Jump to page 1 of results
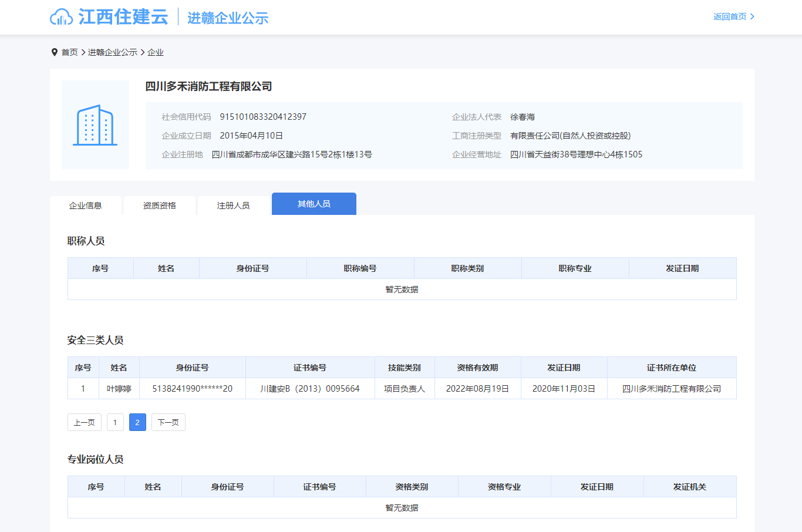Image resolution: width=802 pixels, height=532 pixels. click(x=115, y=422)
